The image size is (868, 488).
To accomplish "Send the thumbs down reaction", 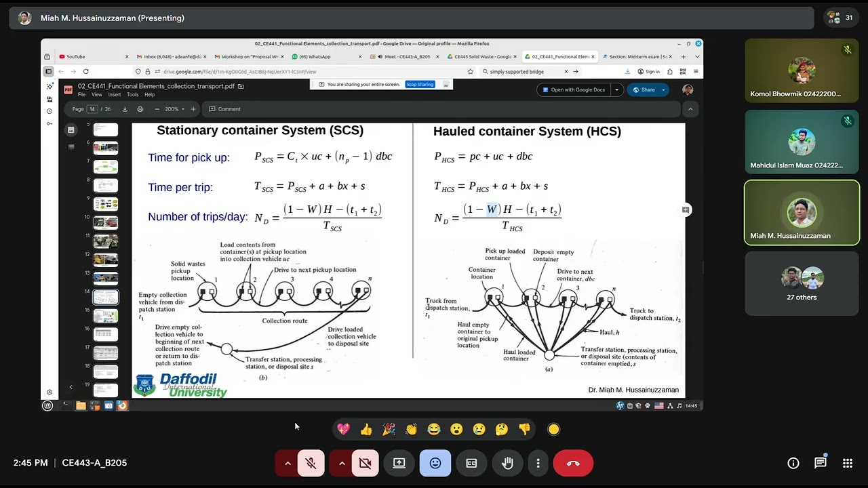I will pyautogui.click(x=524, y=429).
